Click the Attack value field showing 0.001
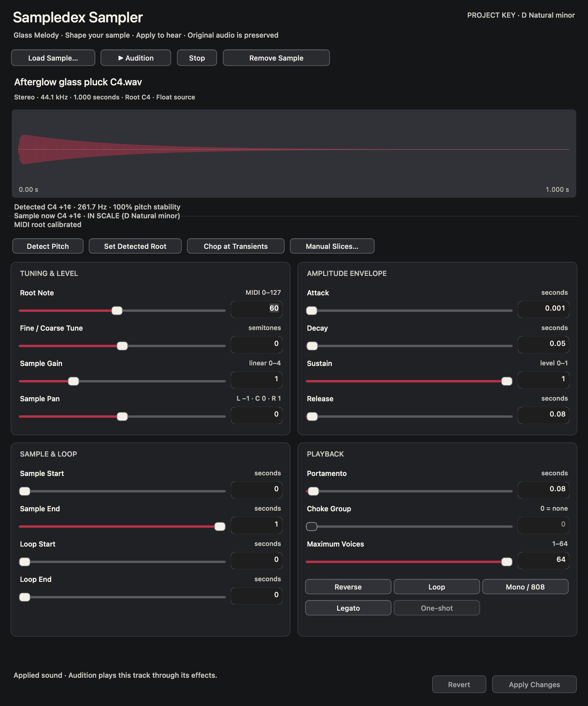Screen dimensions: 588x706 click(543, 309)
